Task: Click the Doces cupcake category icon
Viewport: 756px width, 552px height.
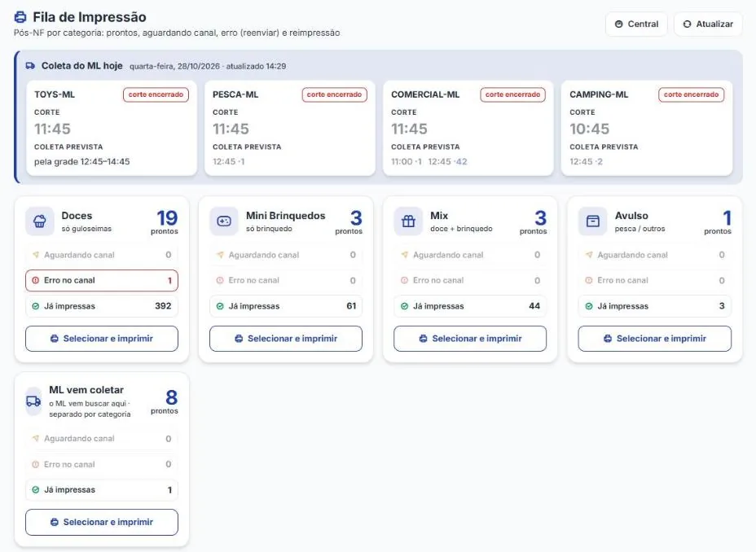Action: click(x=40, y=221)
